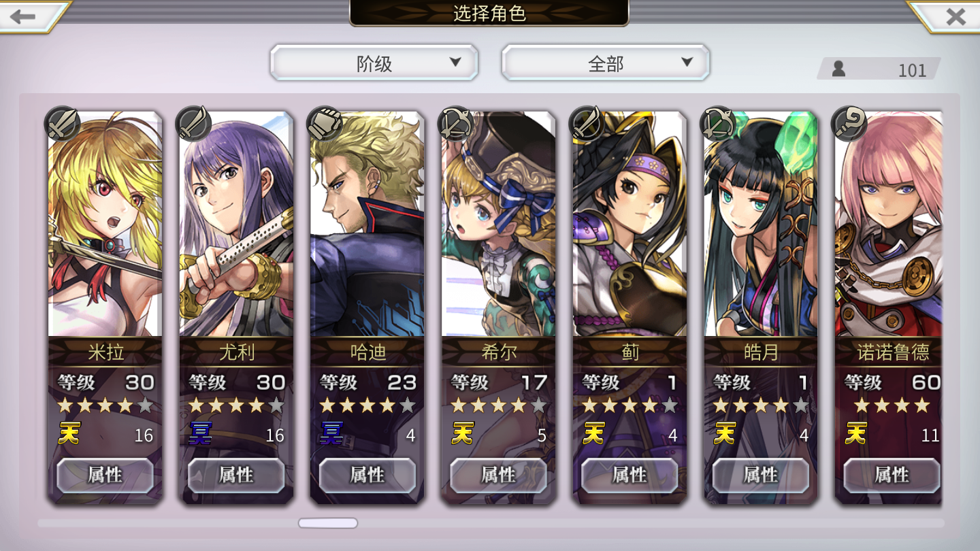Open the 阶级 sort dropdown
The height and width of the screenshot is (551, 980).
tap(374, 63)
